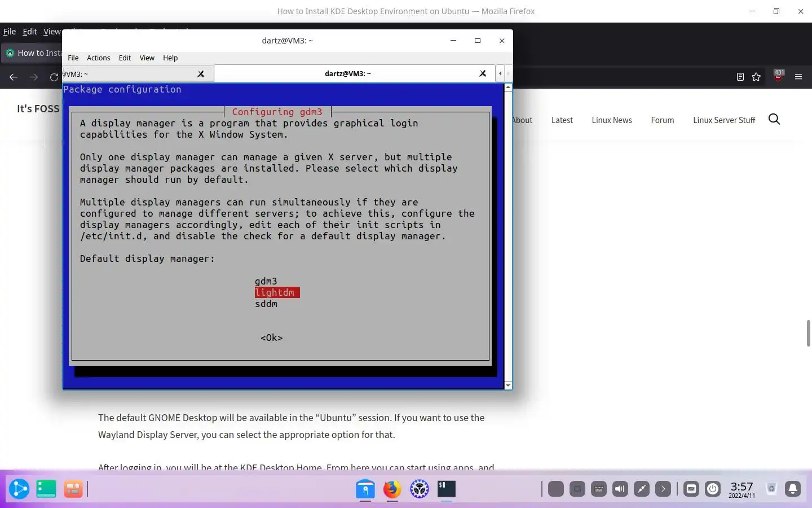Open the terminal Edit menu

coord(125,58)
